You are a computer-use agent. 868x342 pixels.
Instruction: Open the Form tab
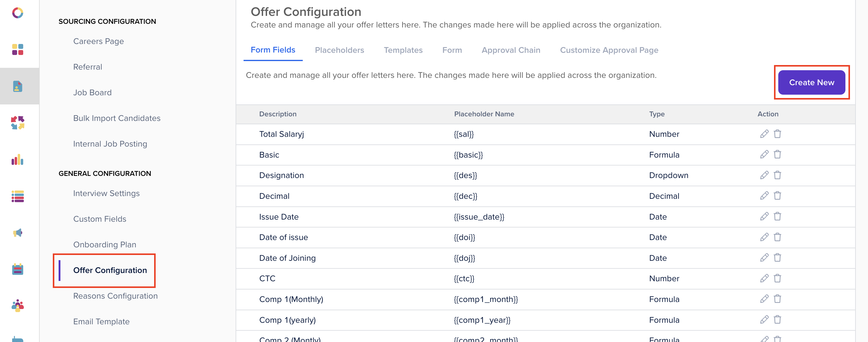point(452,50)
